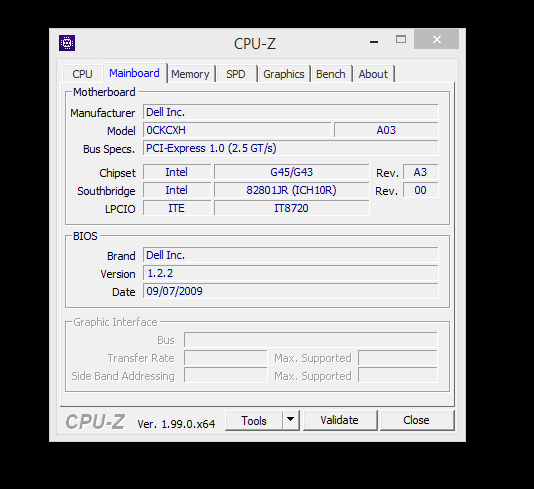Viewport: 534px width, 489px height.
Task: Click the Tools button
Action: tap(254, 421)
